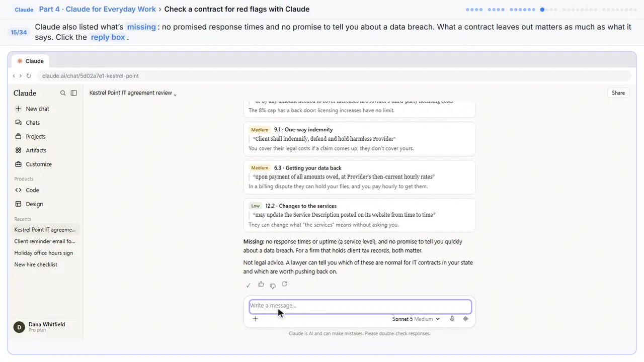Select the Claude browser tab
This screenshot has height=362, width=644.
(30, 61)
